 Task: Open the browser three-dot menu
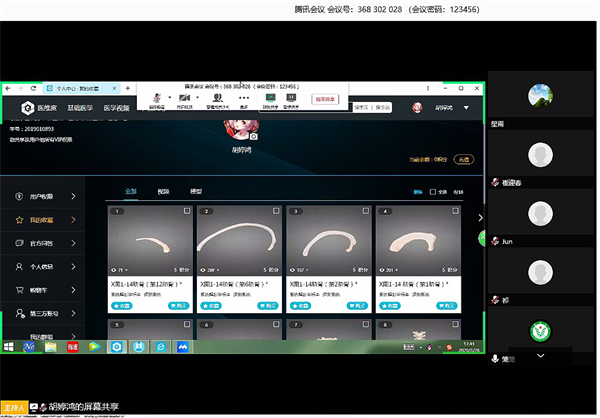pyautogui.click(x=428, y=88)
